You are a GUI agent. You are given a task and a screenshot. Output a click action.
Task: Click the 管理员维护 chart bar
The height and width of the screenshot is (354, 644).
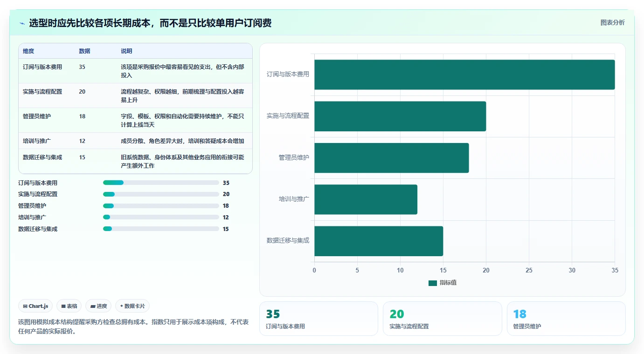[392, 158]
